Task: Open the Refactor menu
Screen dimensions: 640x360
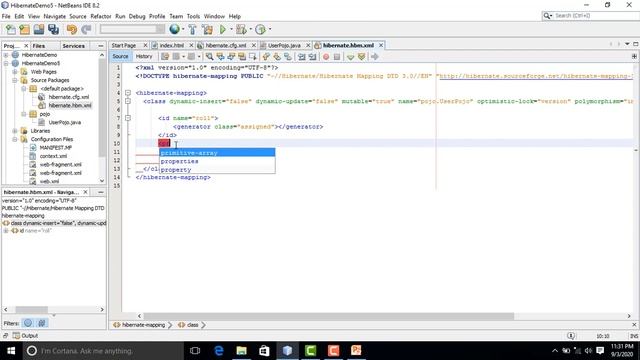Action: point(101,16)
